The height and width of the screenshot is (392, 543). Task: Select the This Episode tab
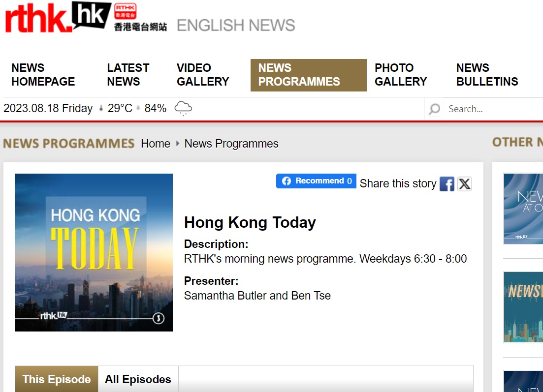coord(56,379)
